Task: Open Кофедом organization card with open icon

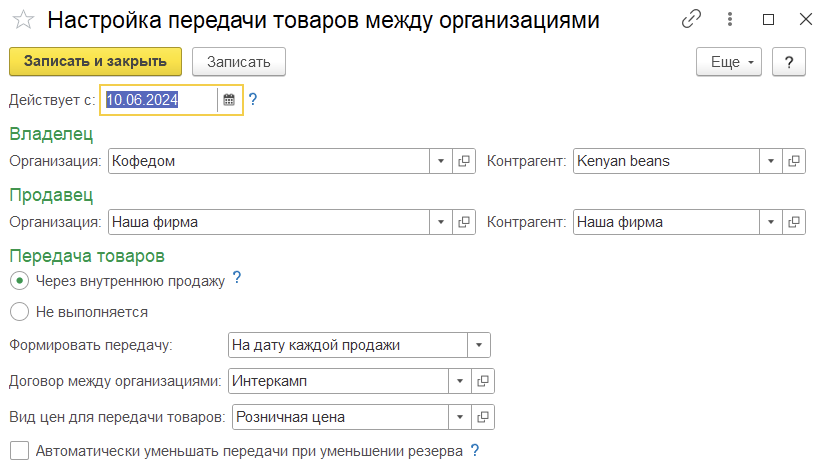Action: [464, 161]
